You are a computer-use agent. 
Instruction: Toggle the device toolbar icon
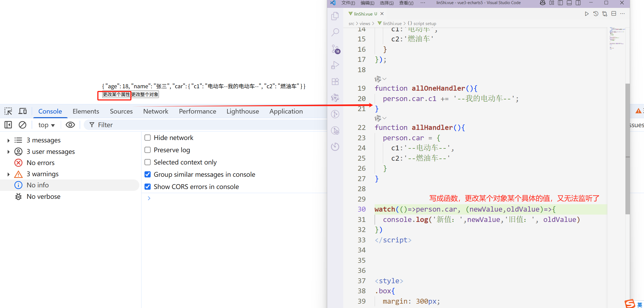(23, 111)
